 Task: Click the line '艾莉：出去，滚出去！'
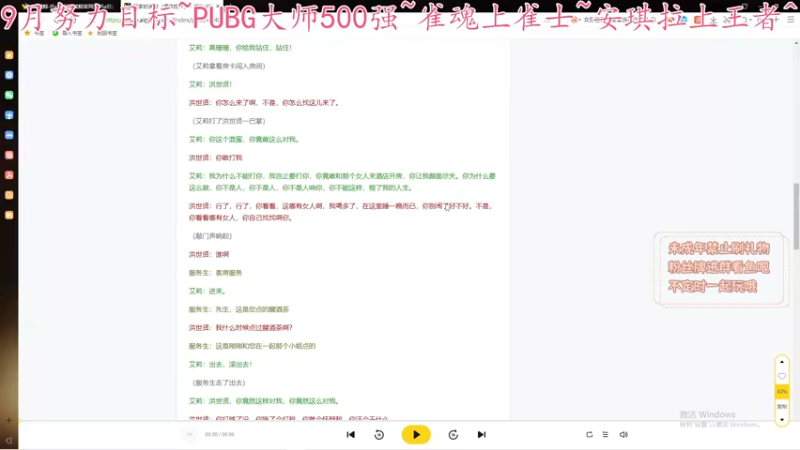220,364
